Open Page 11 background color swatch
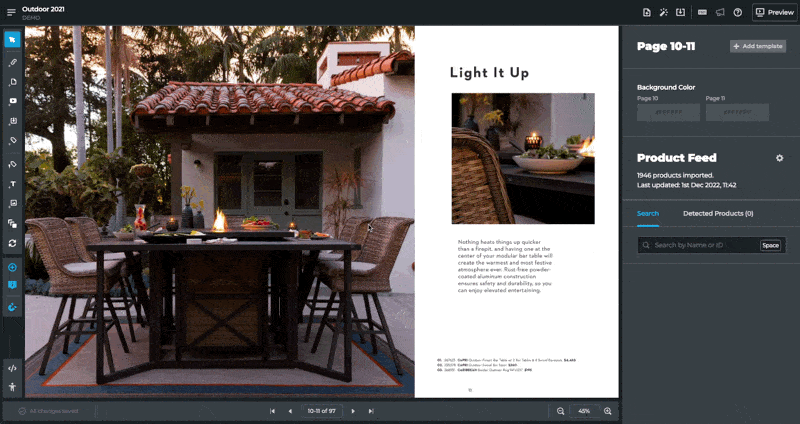Image resolution: width=800 pixels, height=424 pixels. (735, 113)
